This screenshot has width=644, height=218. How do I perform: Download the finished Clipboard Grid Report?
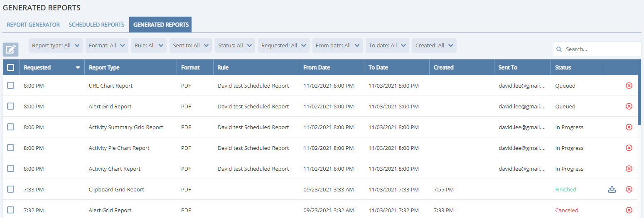point(612,189)
